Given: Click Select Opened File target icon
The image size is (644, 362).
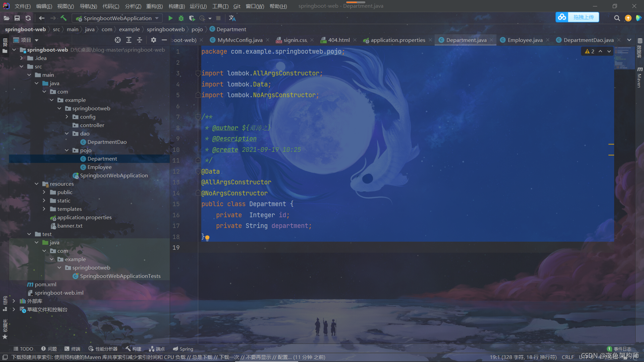Looking at the screenshot, I should pos(117,40).
